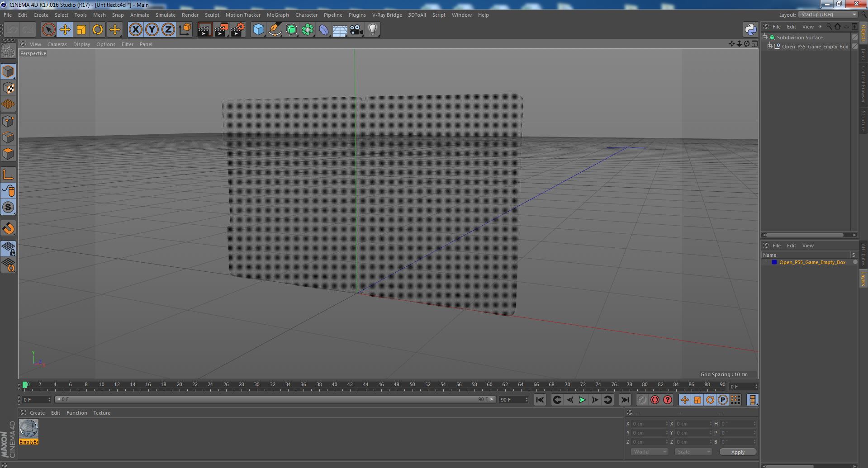The width and height of the screenshot is (868, 468).
Task: Switch to Edges mode
Action: tap(8, 137)
